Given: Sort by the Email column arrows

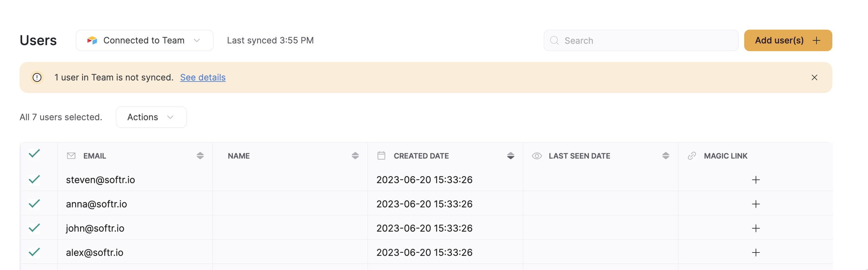Looking at the screenshot, I should coord(200,156).
